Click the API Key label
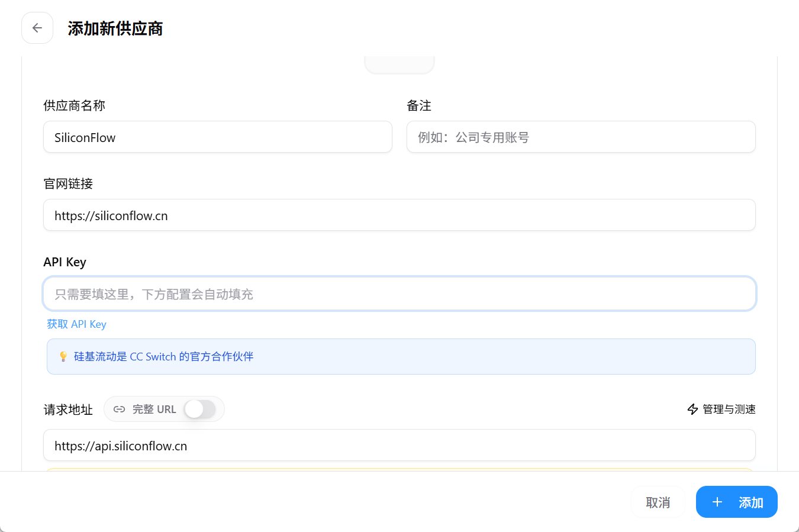Image resolution: width=799 pixels, height=532 pixels. 65,262
